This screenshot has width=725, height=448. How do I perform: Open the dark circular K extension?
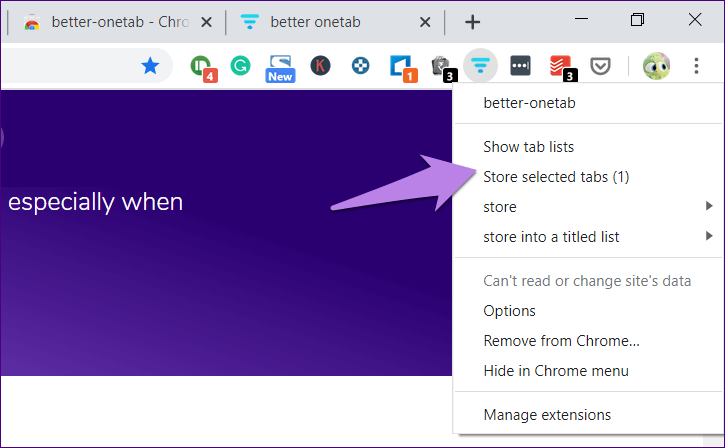tap(320, 66)
